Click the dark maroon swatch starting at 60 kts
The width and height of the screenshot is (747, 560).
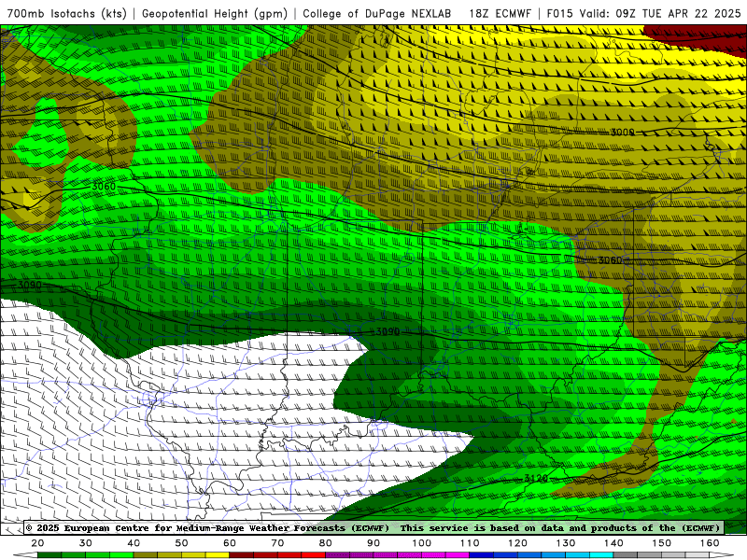(242, 555)
